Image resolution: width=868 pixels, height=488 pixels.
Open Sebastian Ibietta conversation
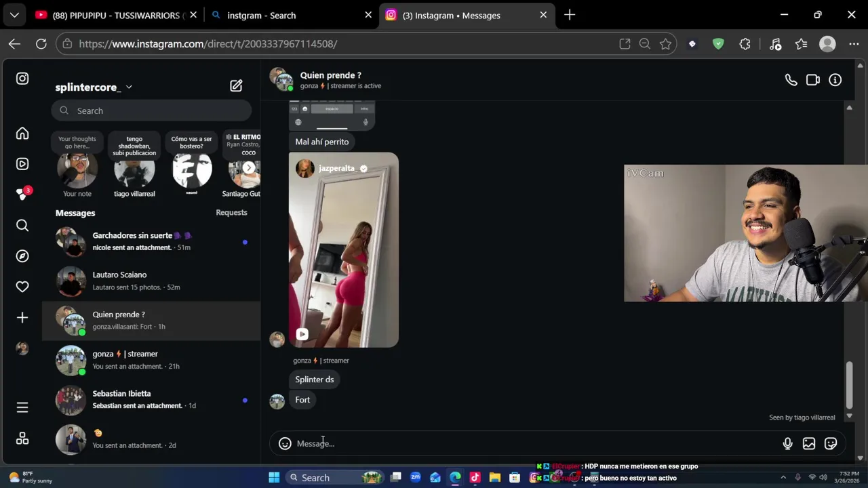coord(151,399)
